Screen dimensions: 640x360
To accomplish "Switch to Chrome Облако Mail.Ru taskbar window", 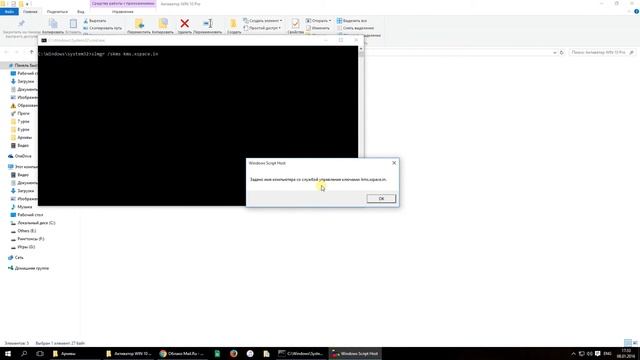I will (182, 353).
